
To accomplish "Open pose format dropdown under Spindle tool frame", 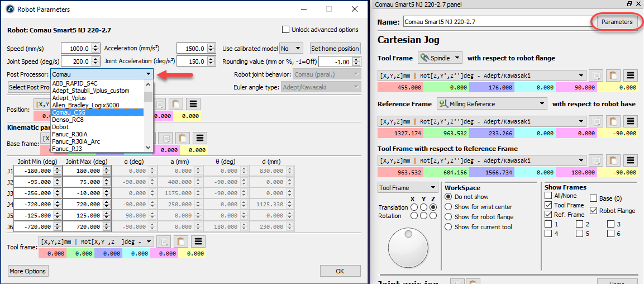I will [482, 75].
